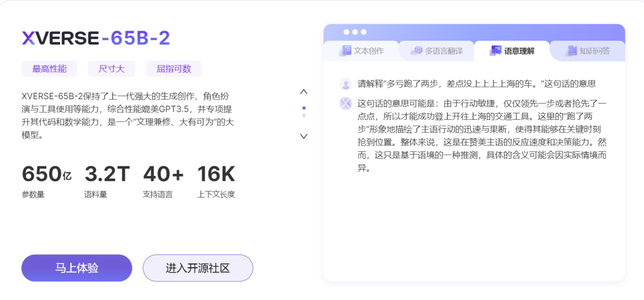Go to next model with down chevron

point(304,136)
